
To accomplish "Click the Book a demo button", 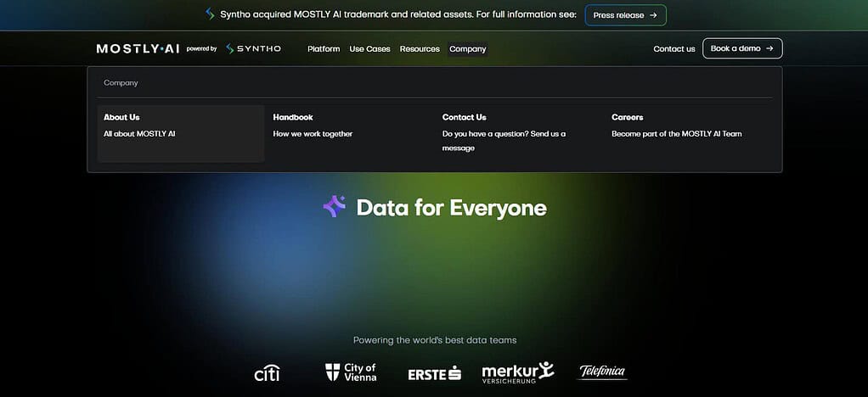I will 742,48.
